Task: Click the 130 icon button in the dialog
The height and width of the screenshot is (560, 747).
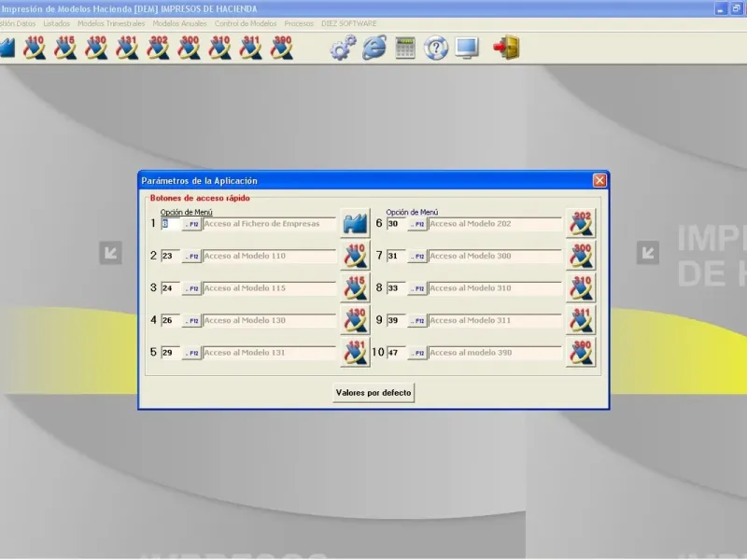Action: pyautogui.click(x=356, y=320)
